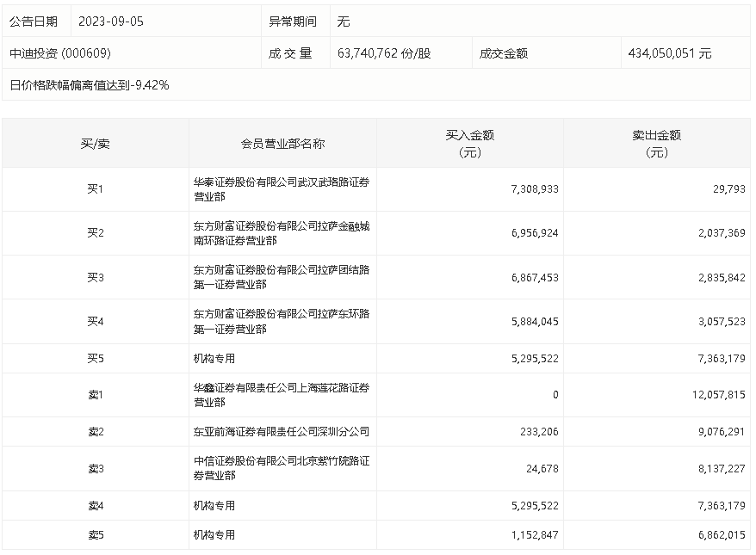Select the 买5 row label
This screenshot has height=555, width=756.
point(95,359)
